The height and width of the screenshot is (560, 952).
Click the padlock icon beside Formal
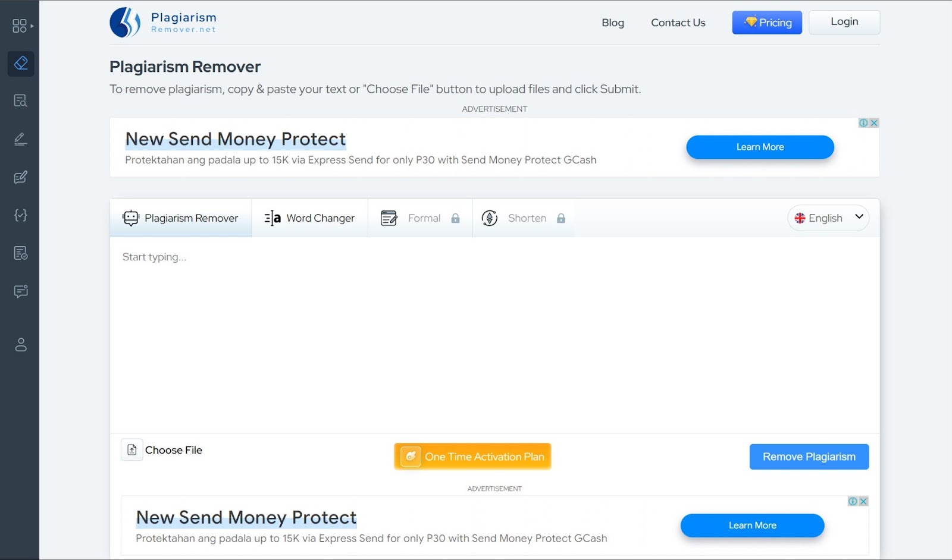[x=455, y=218]
